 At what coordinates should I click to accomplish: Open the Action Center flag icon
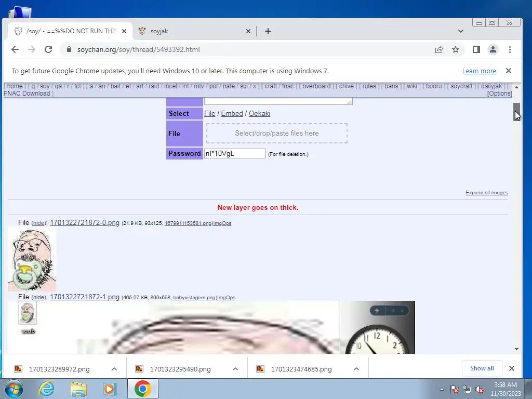[x=455, y=389]
